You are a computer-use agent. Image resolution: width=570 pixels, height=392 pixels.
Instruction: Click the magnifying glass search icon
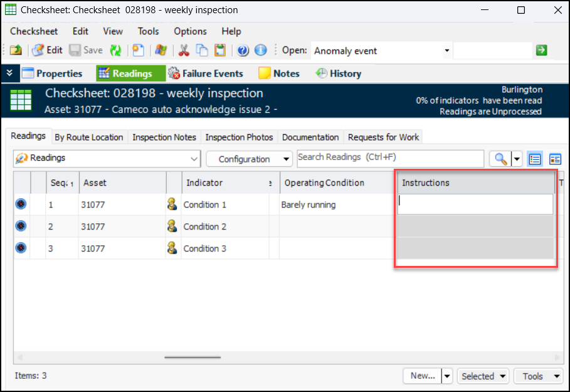click(x=500, y=159)
